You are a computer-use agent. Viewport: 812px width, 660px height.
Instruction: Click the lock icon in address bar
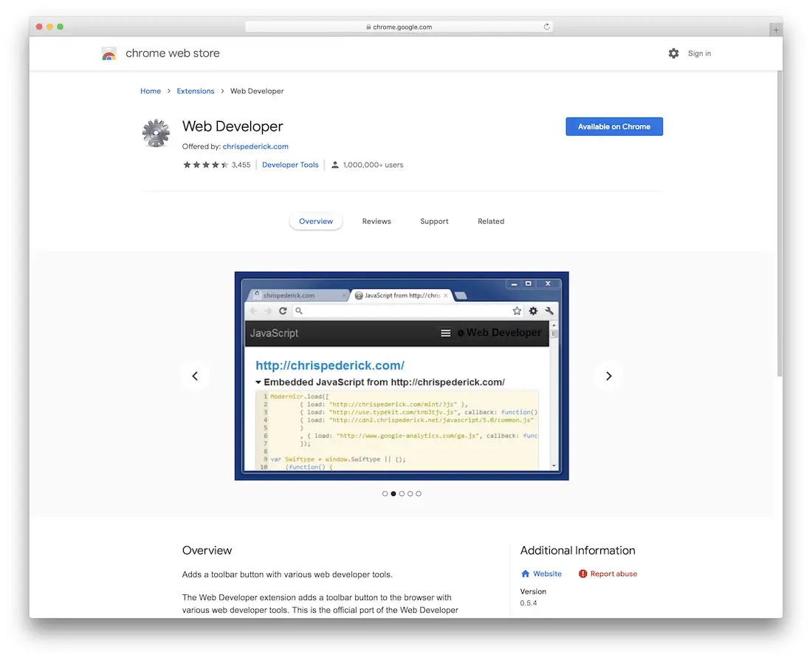(368, 27)
